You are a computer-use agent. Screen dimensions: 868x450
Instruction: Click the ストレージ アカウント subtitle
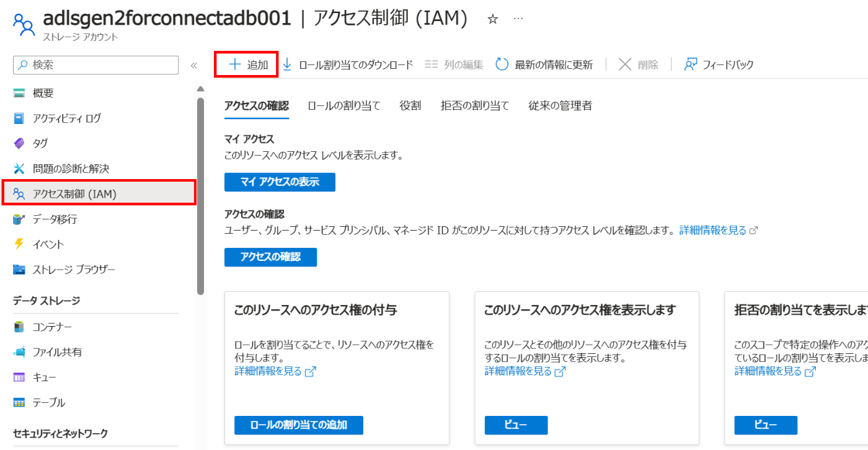pos(80,37)
